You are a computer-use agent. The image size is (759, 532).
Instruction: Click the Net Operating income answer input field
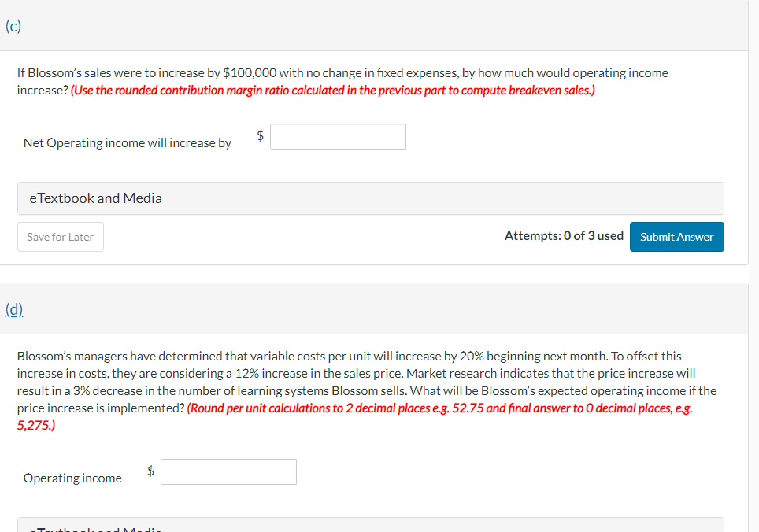tap(338, 136)
